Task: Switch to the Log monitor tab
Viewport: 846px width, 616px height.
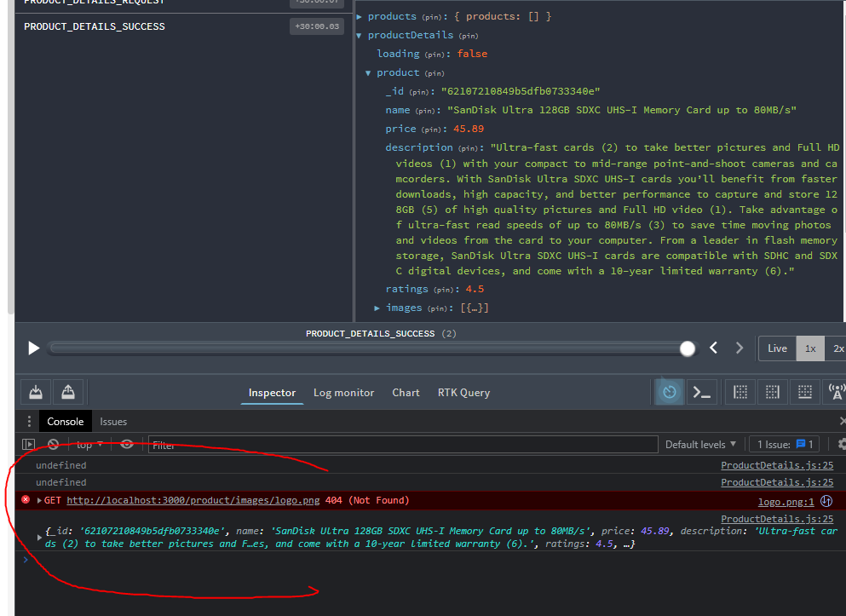Action: click(x=343, y=393)
